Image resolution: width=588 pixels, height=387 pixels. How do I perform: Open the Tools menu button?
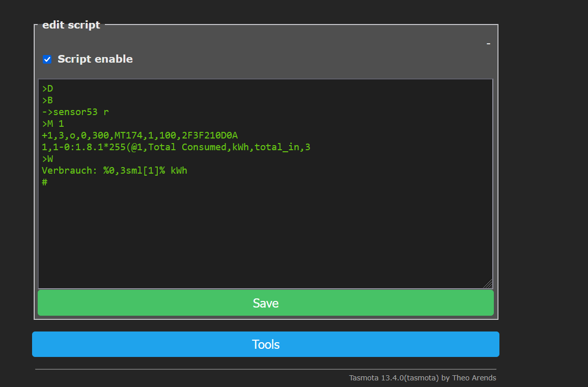pyautogui.click(x=265, y=344)
